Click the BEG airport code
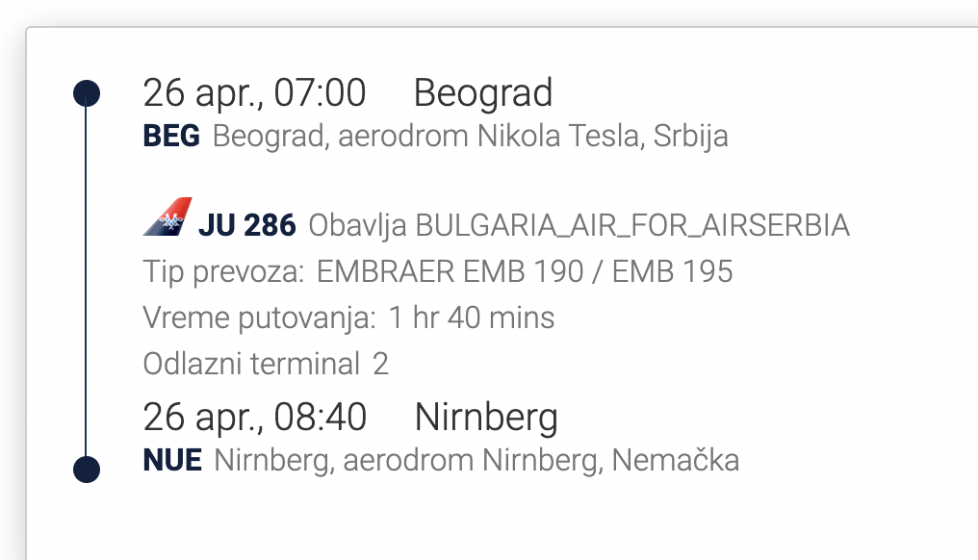This screenshot has width=978, height=560. click(x=171, y=137)
